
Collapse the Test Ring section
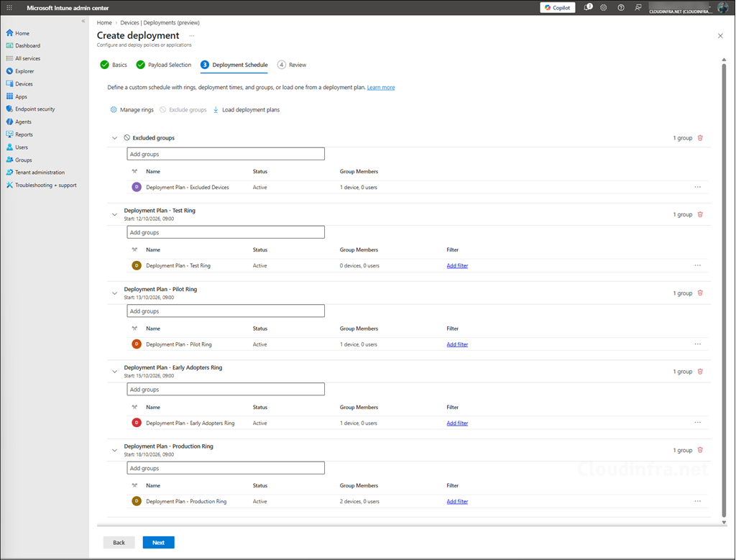(x=114, y=214)
